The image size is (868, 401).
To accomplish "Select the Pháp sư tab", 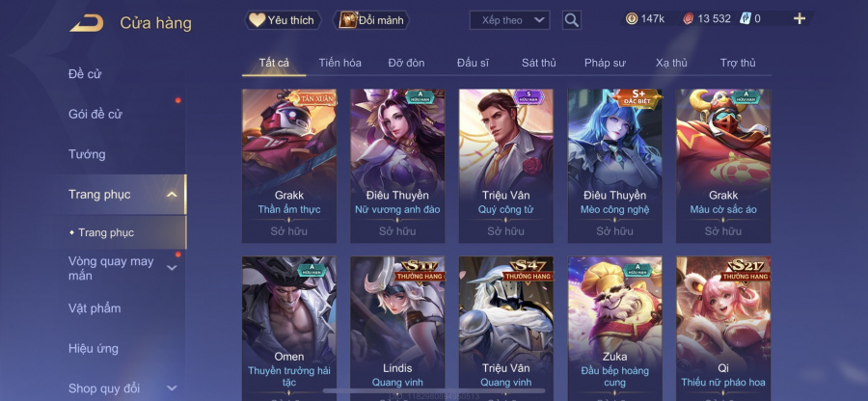I will 605,63.
